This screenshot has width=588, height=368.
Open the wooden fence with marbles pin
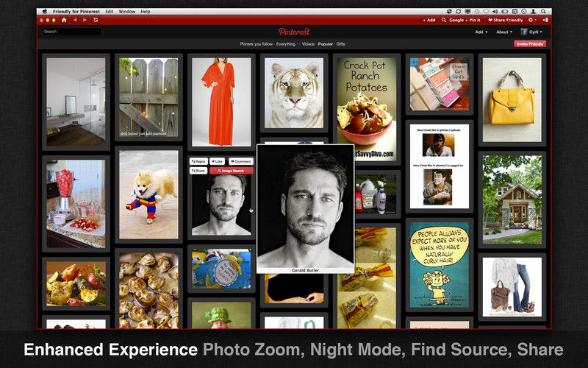(148, 97)
